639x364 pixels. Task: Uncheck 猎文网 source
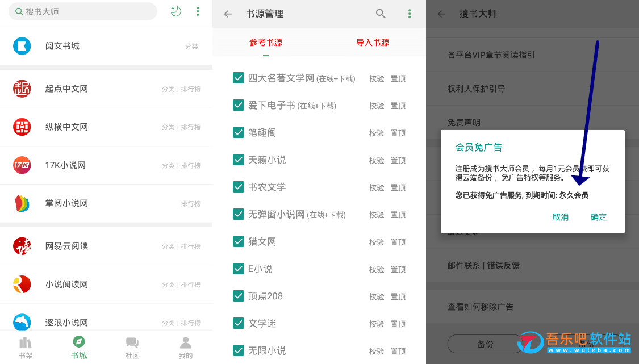239,241
